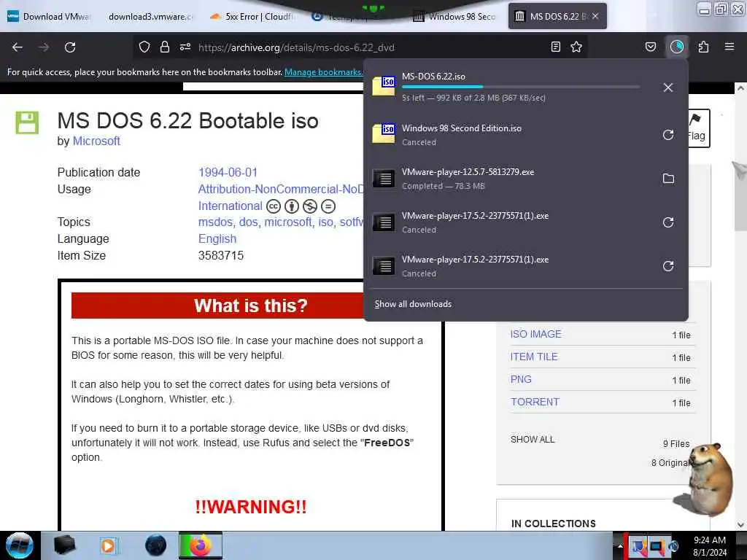Screen dimensions: 747x560
Task: Retry last canceled VMware-player-17.5.2 download
Action: [668, 266]
